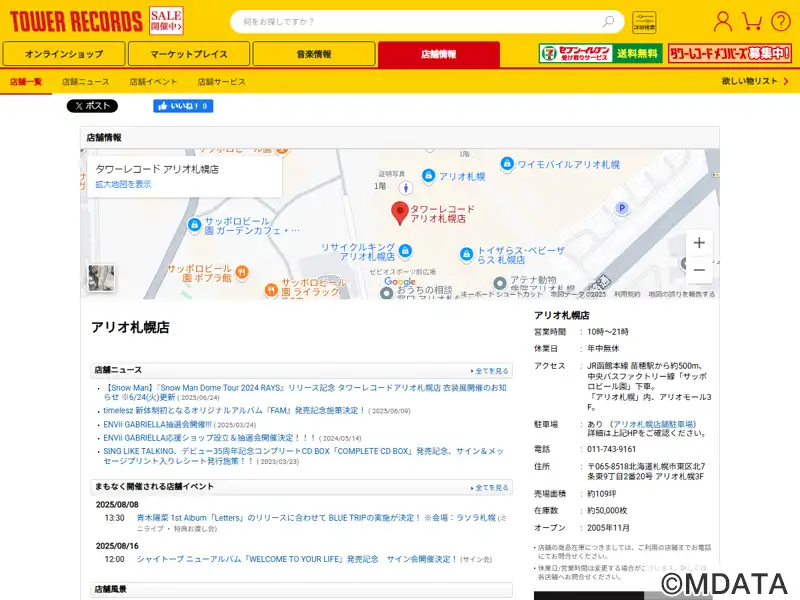Select サッポロビール園 ライラック restaurant marker

tap(271, 290)
